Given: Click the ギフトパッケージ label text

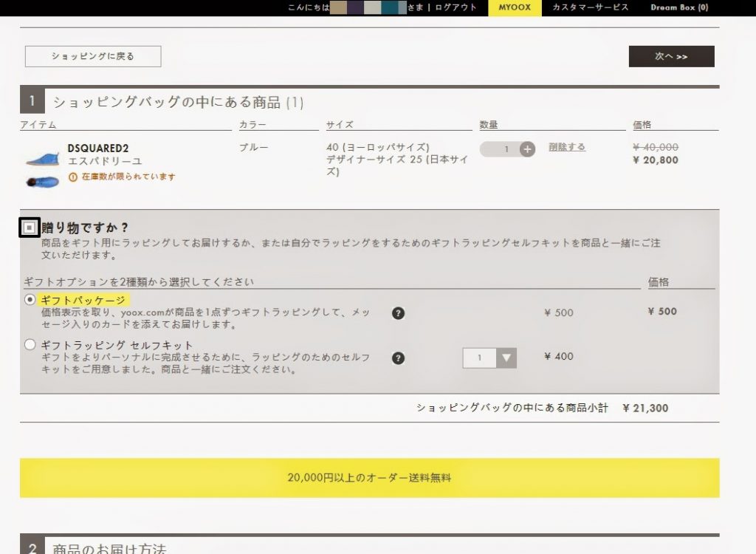Looking at the screenshot, I should point(83,300).
